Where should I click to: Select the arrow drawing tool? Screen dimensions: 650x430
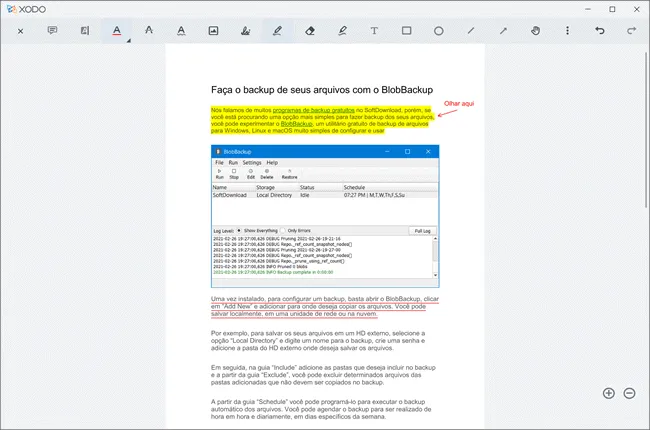point(503,31)
